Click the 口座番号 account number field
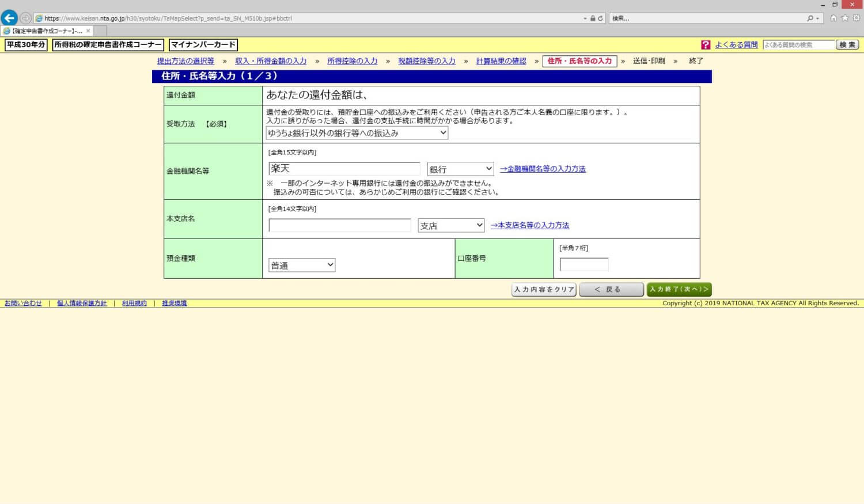 tap(584, 264)
